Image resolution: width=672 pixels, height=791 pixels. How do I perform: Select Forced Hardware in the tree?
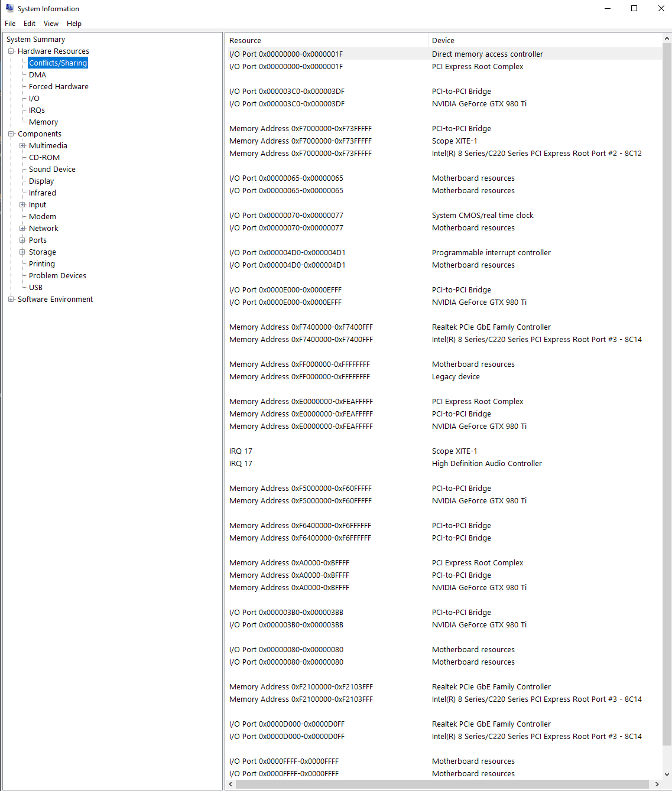(x=59, y=87)
